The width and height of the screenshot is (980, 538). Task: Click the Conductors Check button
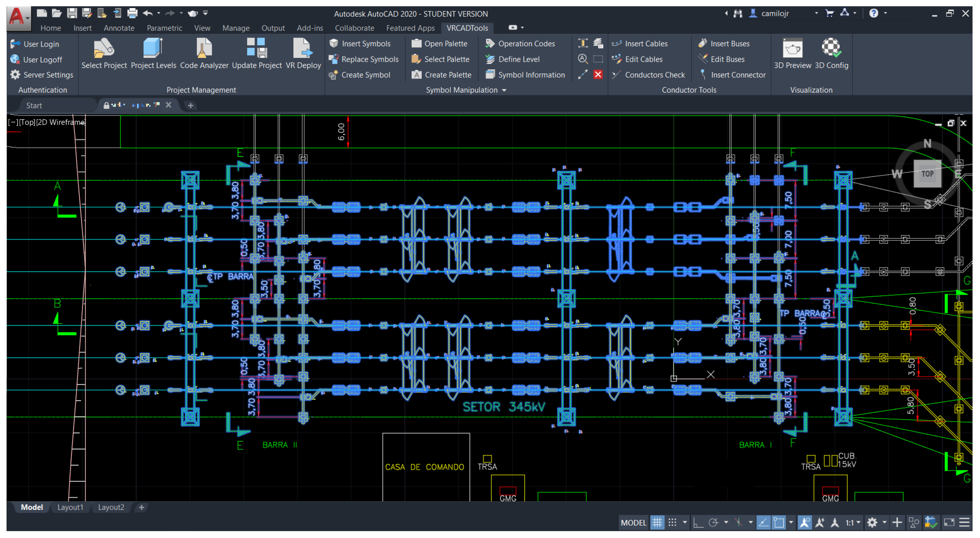(654, 75)
